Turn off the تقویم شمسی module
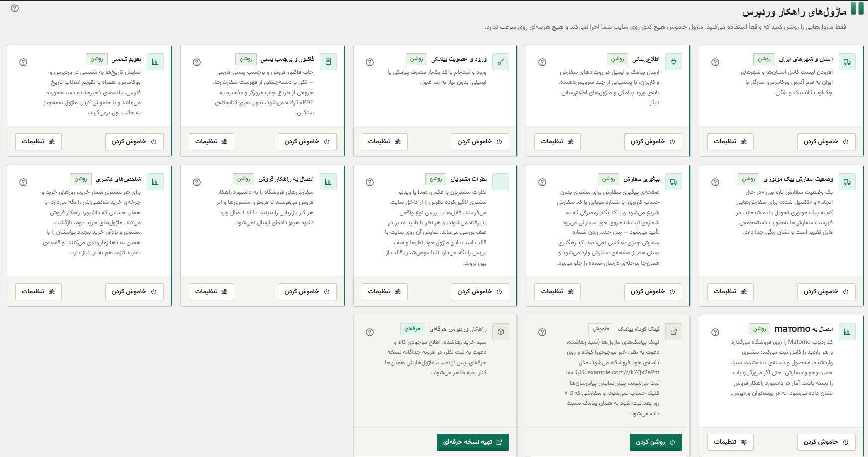Viewport: 868px width, 457px height. click(134, 142)
